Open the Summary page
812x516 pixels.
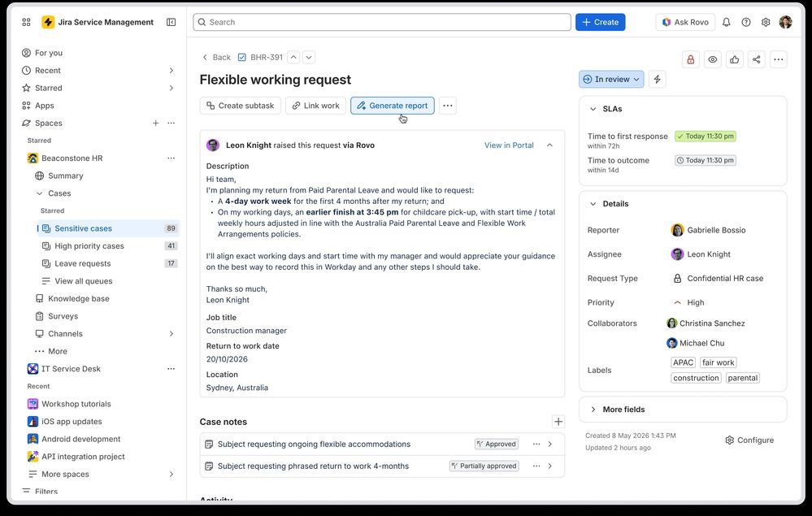click(x=66, y=176)
